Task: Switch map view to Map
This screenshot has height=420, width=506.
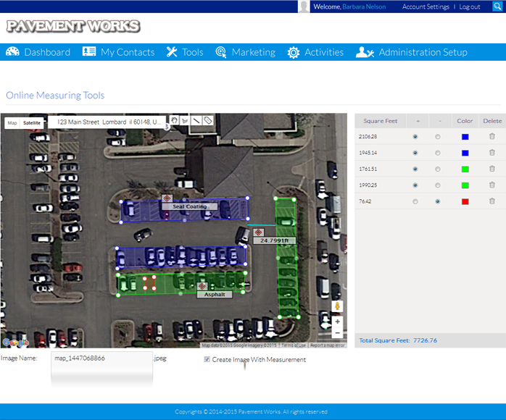Action: click(12, 123)
